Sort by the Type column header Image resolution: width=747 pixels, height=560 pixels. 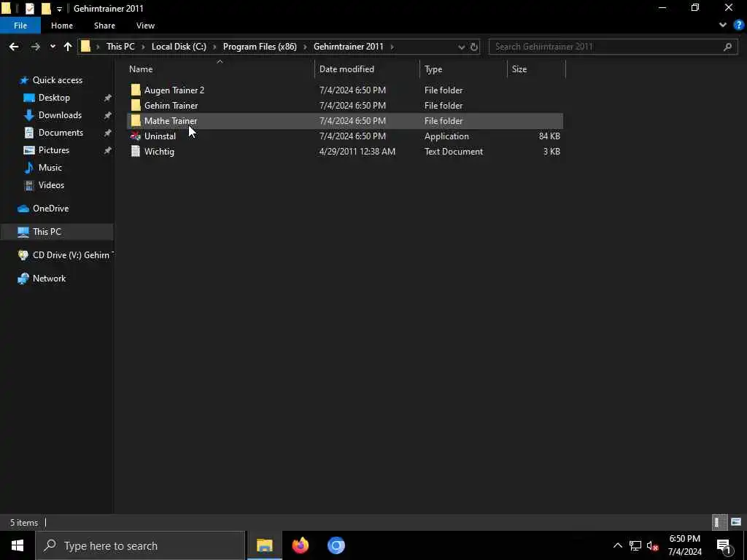click(464, 69)
